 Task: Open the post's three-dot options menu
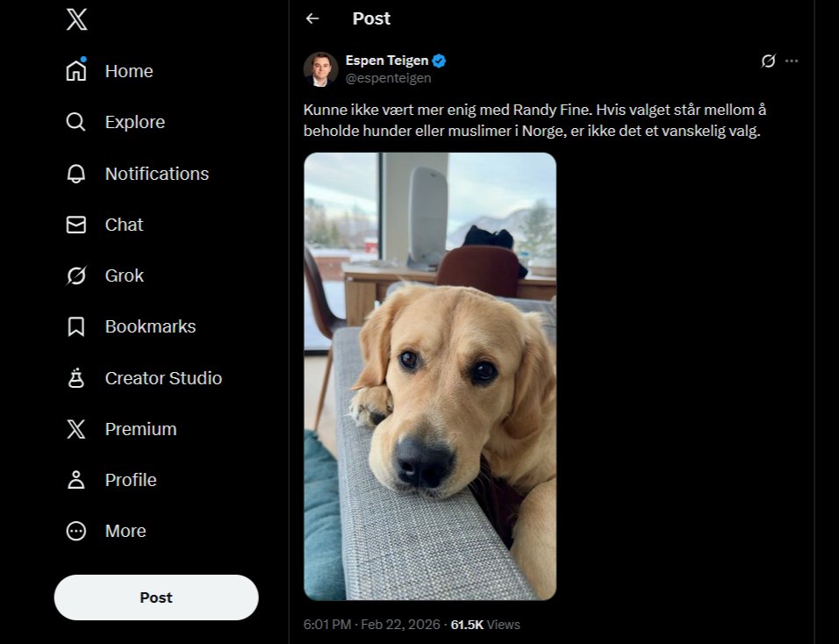(792, 61)
